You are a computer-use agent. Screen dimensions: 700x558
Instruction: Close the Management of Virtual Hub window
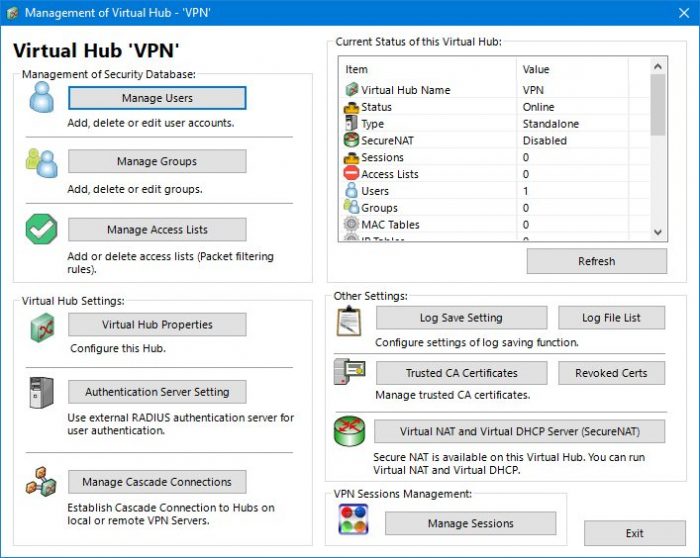click(x=684, y=13)
